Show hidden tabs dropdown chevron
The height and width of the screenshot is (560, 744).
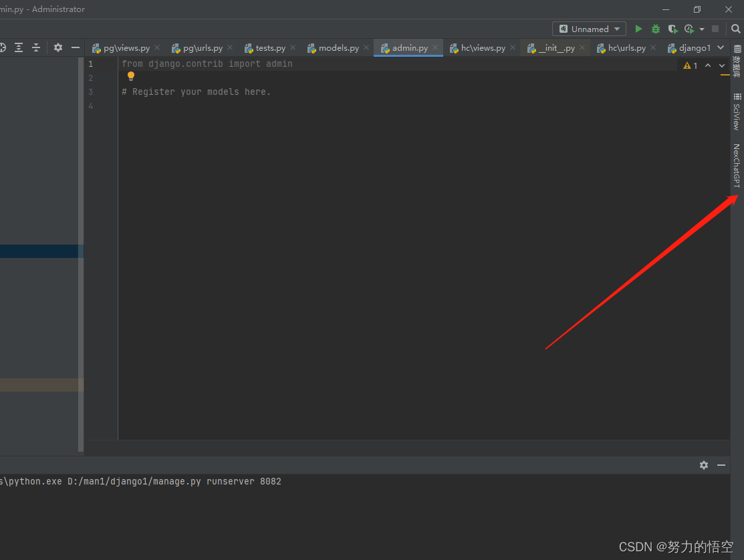pyautogui.click(x=721, y=47)
